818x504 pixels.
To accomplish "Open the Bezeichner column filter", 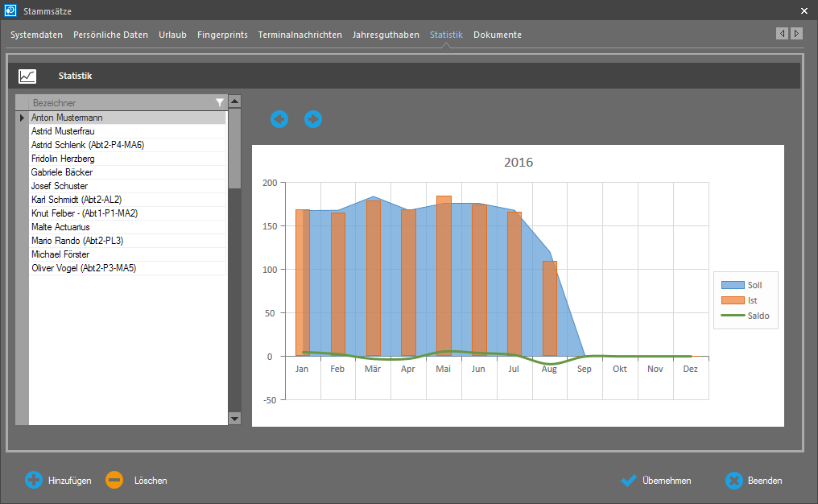I will coord(220,103).
